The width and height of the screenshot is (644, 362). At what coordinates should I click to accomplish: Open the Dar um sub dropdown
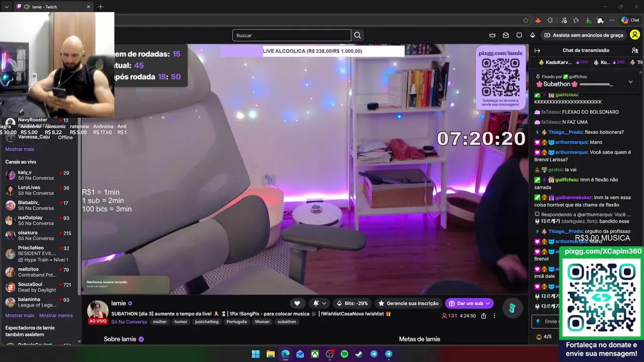[x=488, y=303]
